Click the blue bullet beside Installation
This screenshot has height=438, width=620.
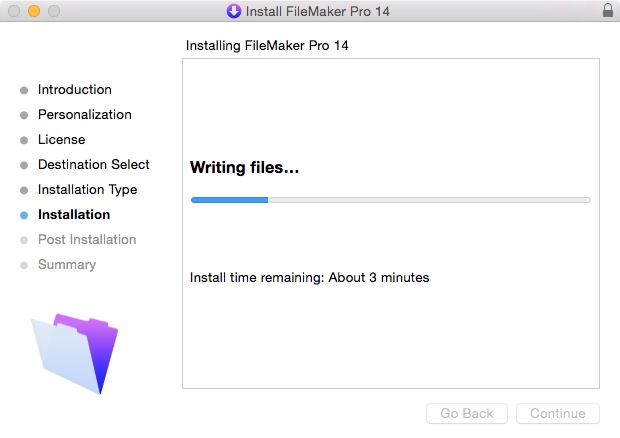click(x=24, y=215)
